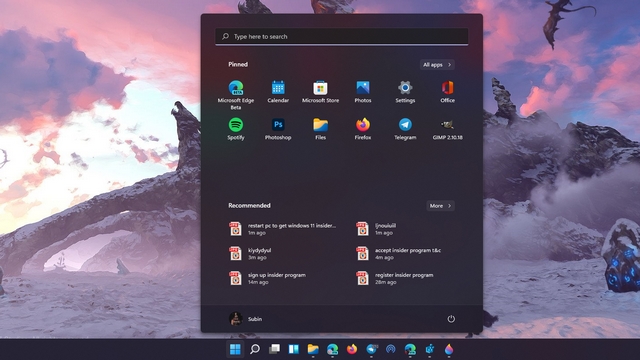
Task: Expand the All apps list
Action: tap(437, 64)
